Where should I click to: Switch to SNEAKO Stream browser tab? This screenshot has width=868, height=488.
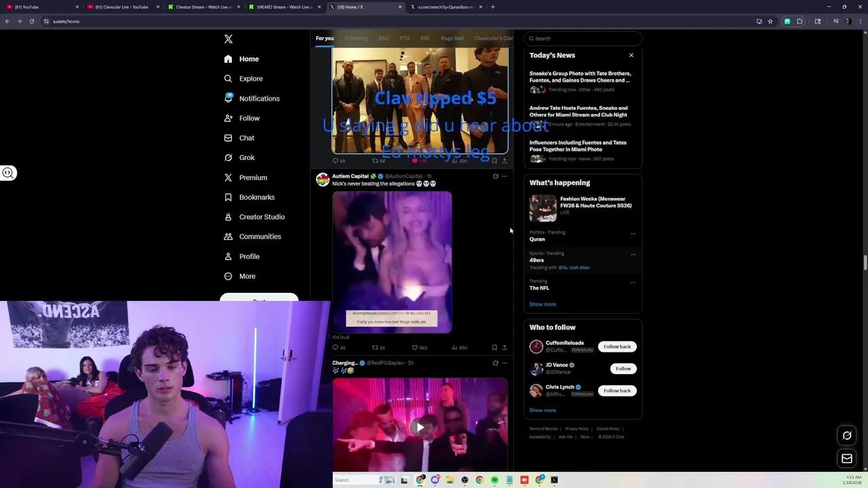click(x=284, y=7)
